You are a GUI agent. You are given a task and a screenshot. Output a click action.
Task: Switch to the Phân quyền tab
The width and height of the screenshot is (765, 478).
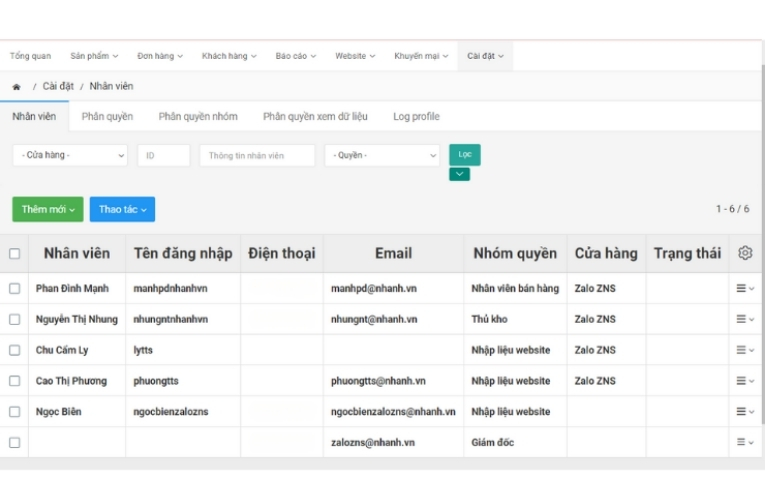click(x=107, y=117)
